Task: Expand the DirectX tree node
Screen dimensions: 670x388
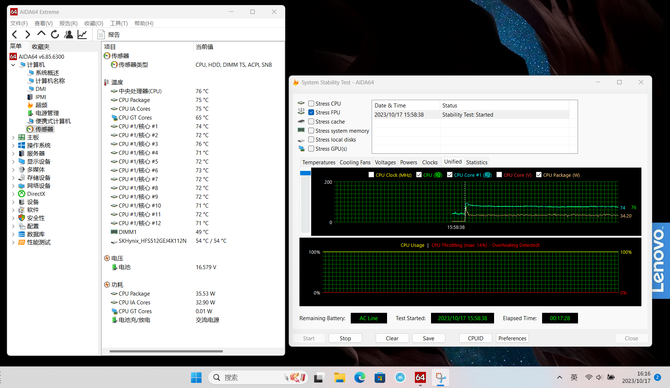Action: 13,194
